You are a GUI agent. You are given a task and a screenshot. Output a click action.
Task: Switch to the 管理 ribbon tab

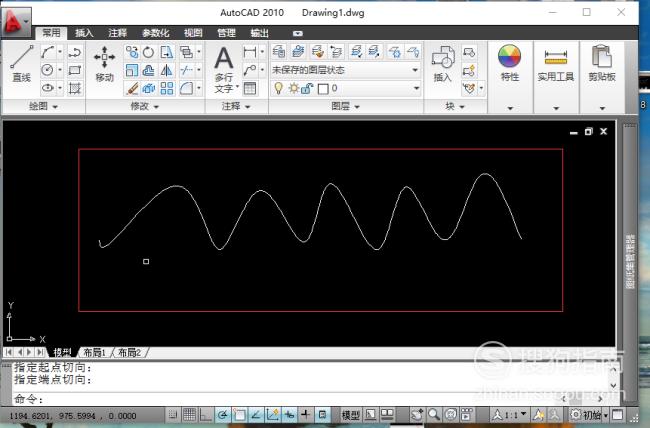226,33
